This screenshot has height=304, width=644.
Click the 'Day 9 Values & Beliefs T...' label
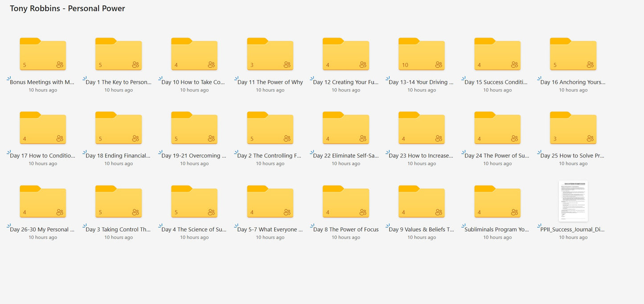(x=422, y=230)
